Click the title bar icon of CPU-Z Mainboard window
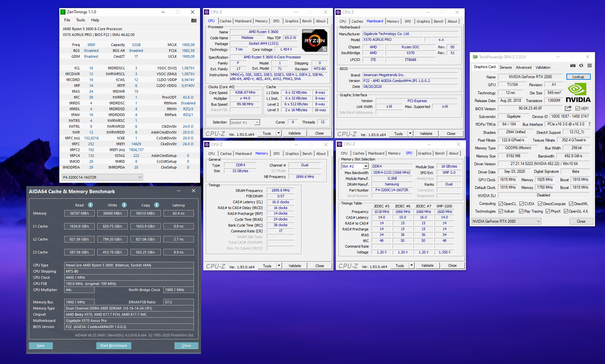 (x=338, y=12)
